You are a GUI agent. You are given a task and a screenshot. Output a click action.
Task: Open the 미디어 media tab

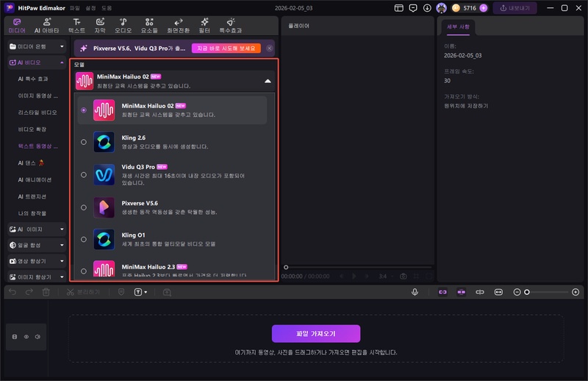click(x=17, y=26)
